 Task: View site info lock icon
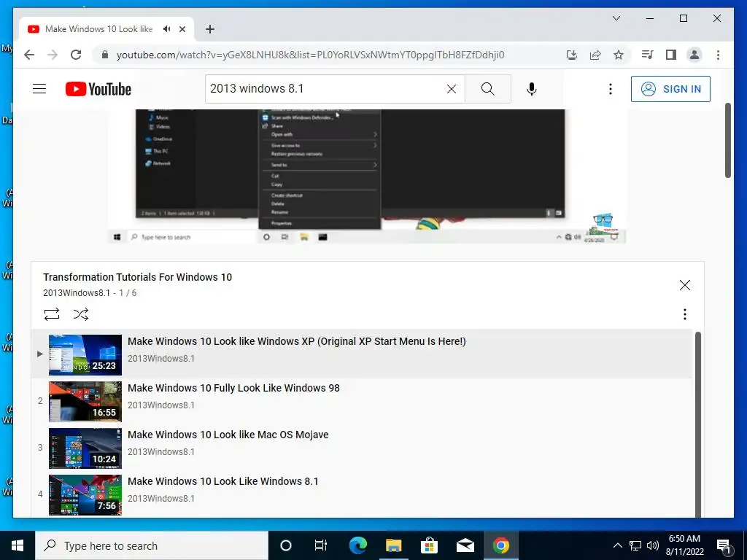[105, 55]
